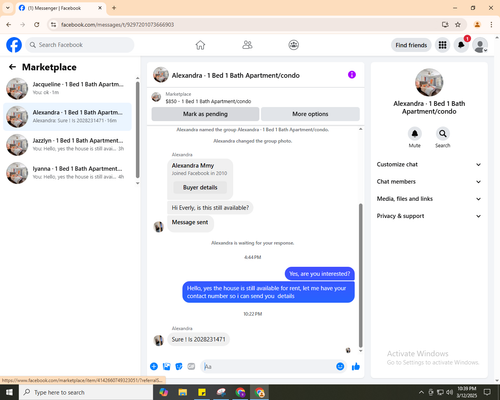Go back using Marketplace back arrow
This screenshot has height=400, width=500.
click(12, 67)
